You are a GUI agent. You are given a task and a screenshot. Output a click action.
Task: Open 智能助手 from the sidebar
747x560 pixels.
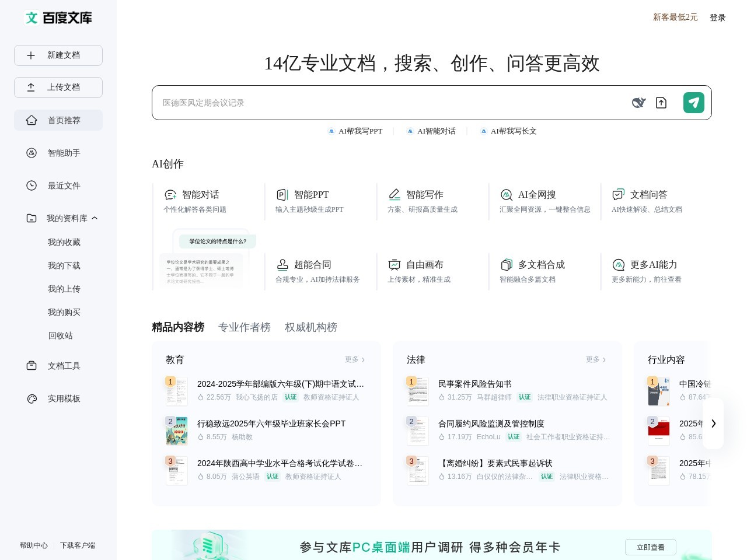[x=64, y=153]
